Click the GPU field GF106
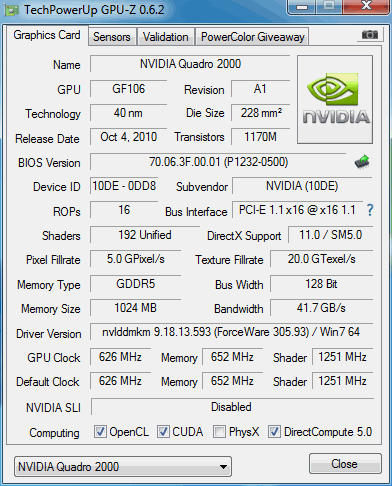Image resolution: width=392 pixels, height=486 pixels. pos(128,89)
